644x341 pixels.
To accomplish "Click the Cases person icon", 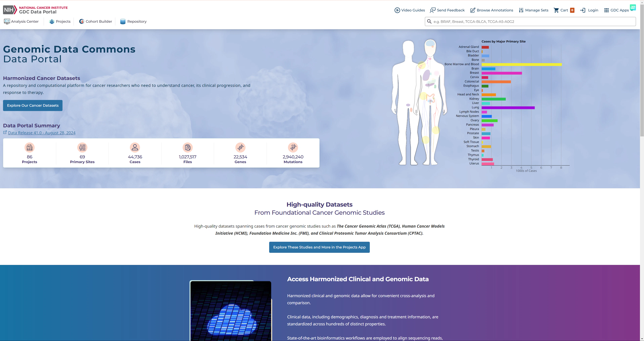I will [x=135, y=147].
